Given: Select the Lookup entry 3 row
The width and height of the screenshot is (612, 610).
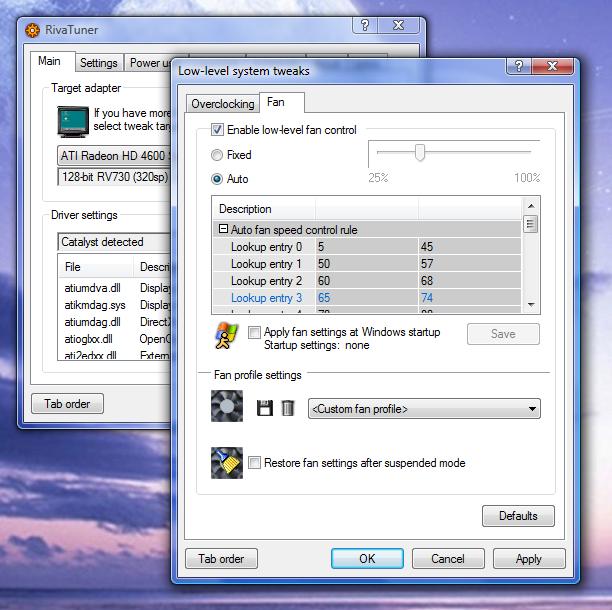Looking at the screenshot, I should pos(266,297).
